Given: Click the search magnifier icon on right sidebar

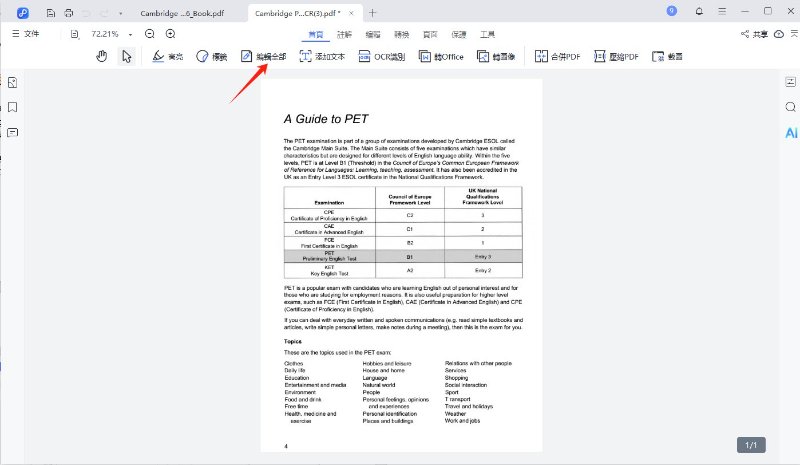Looking at the screenshot, I should tap(788, 107).
